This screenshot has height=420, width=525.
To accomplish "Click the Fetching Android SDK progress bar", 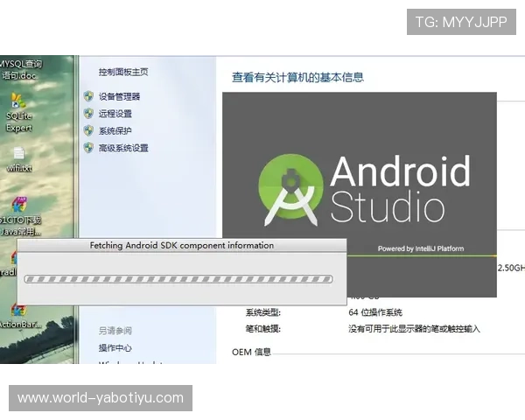I will click(178, 279).
